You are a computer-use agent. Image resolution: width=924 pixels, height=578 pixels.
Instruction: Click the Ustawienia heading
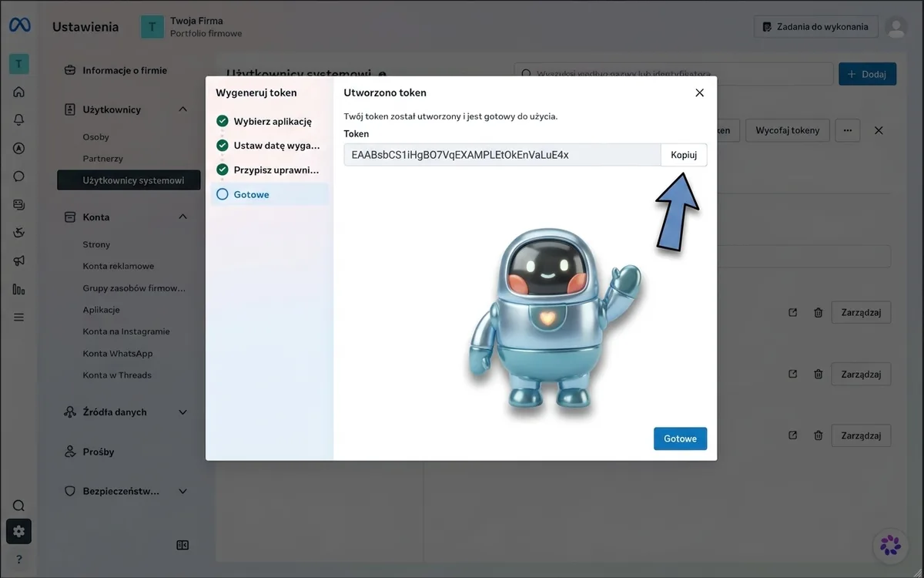tap(85, 27)
